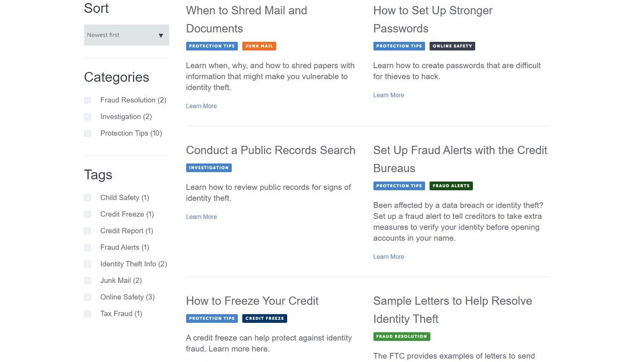The image size is (644, 362).
Task: Click the dark Online Safety tag badge
Action: point(452,46)
